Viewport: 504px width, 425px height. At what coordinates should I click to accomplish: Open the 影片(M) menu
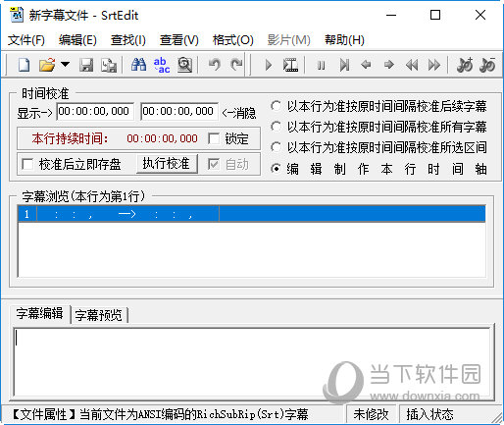pyautogui.click(x=288, y=40)
